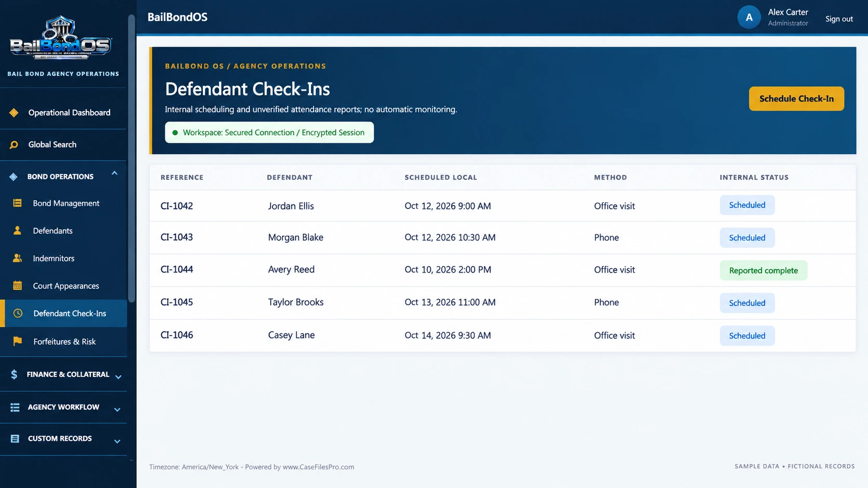
Task: Open Forfeitures & Risk page
Action: [63, 342]
